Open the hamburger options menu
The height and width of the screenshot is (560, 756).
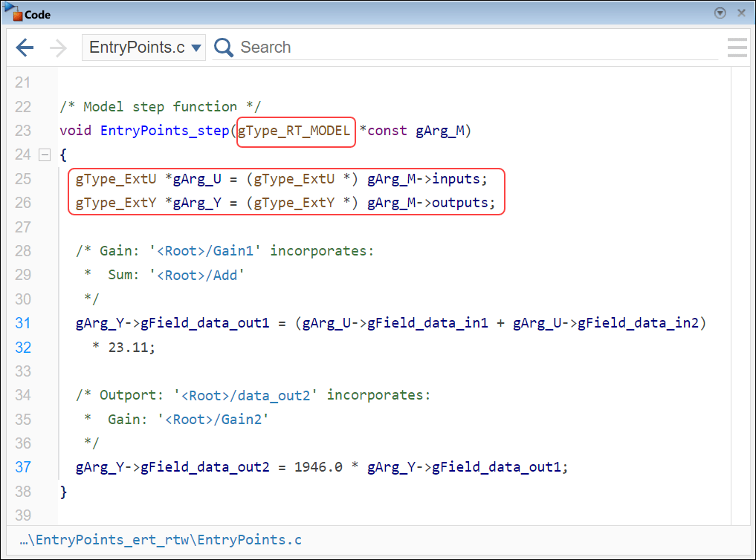pos(737,47)
